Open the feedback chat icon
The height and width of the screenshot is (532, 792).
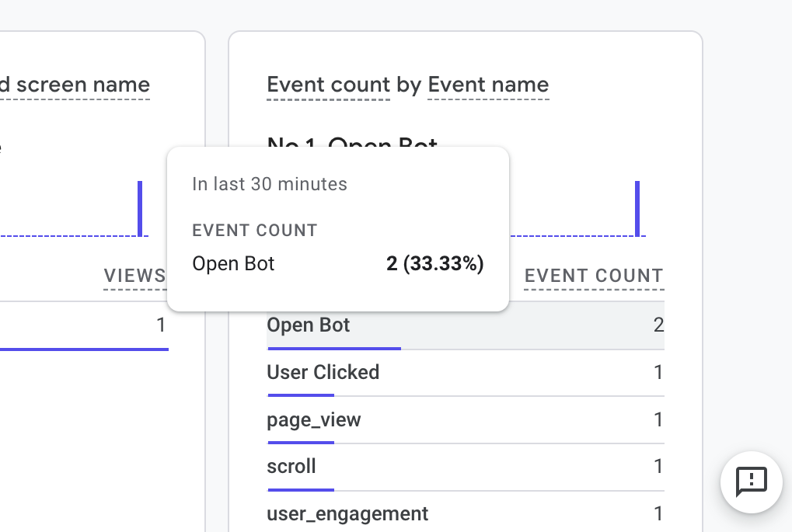[750, 482]
